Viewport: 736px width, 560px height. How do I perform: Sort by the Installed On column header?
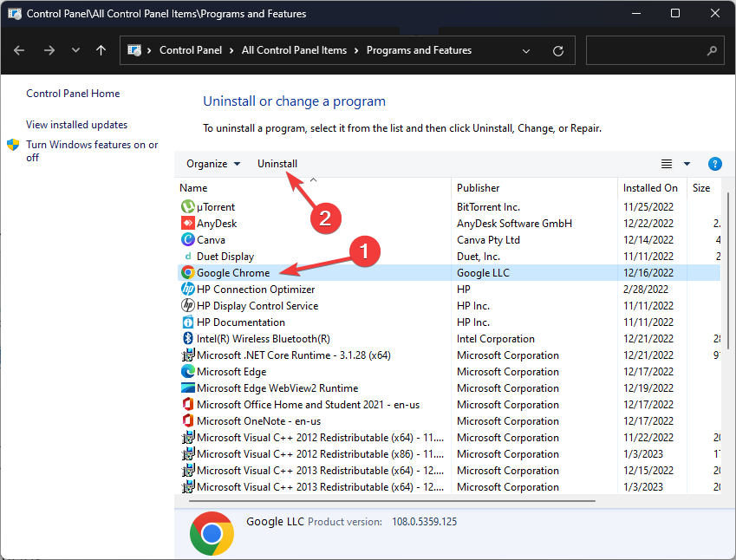[x=650, y=188]
